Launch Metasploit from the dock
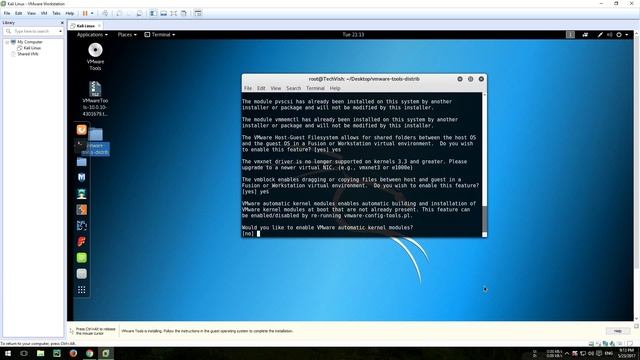The height and width of the screenshot is (360, 640). pos(82,177)
